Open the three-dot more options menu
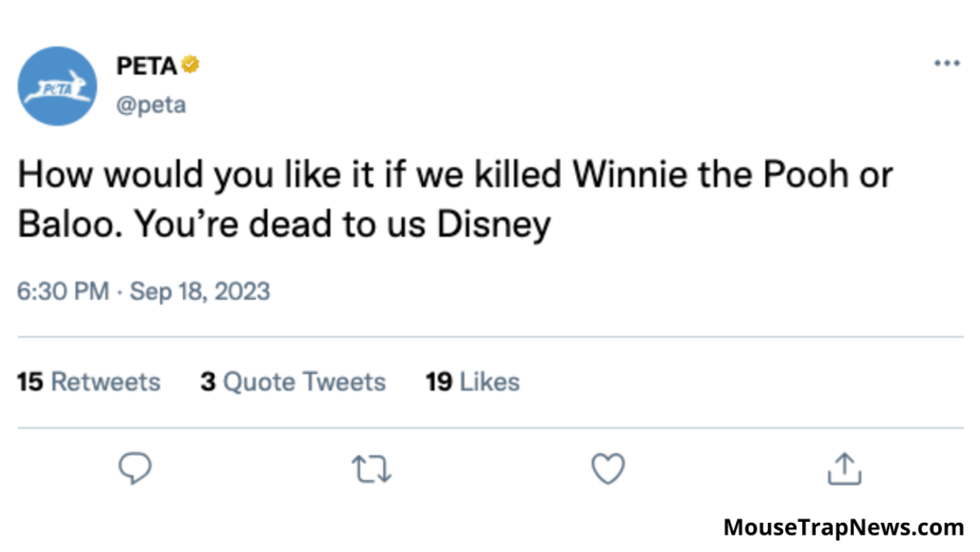The image size is (980, 552). point(946,64)
